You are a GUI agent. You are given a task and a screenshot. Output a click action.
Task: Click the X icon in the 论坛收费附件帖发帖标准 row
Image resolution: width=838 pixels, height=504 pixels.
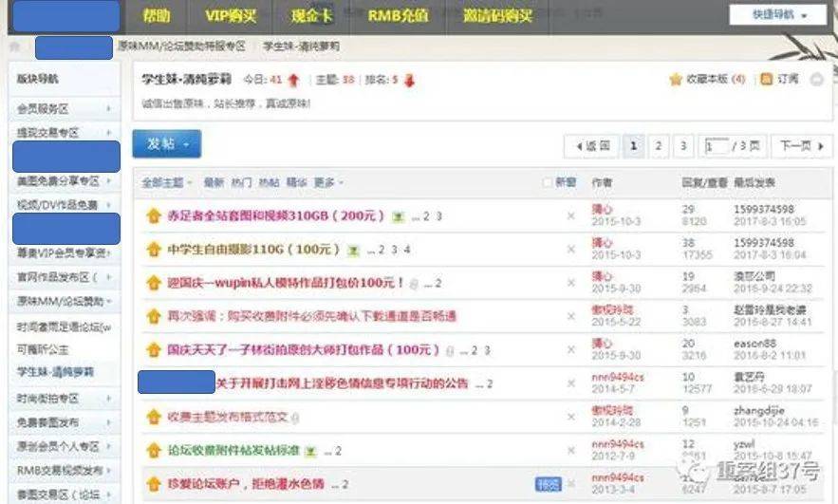(x=570, y=451)
